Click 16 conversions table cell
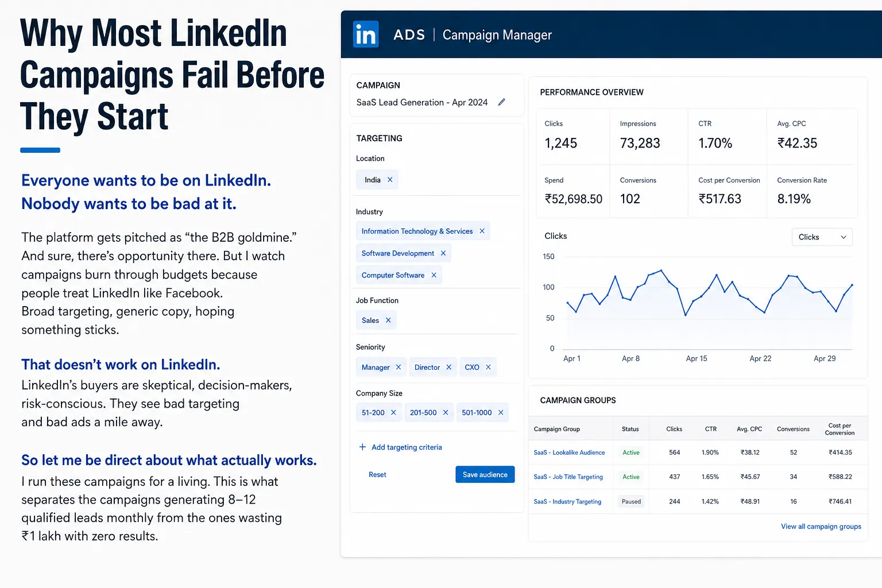882x588 pixels. [x=794, y=501]
